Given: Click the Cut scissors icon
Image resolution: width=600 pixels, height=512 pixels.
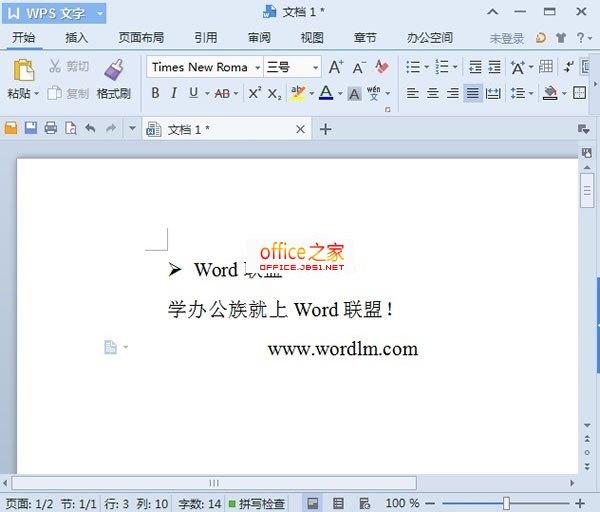Looking at the screenshot, I should (55, 66).
